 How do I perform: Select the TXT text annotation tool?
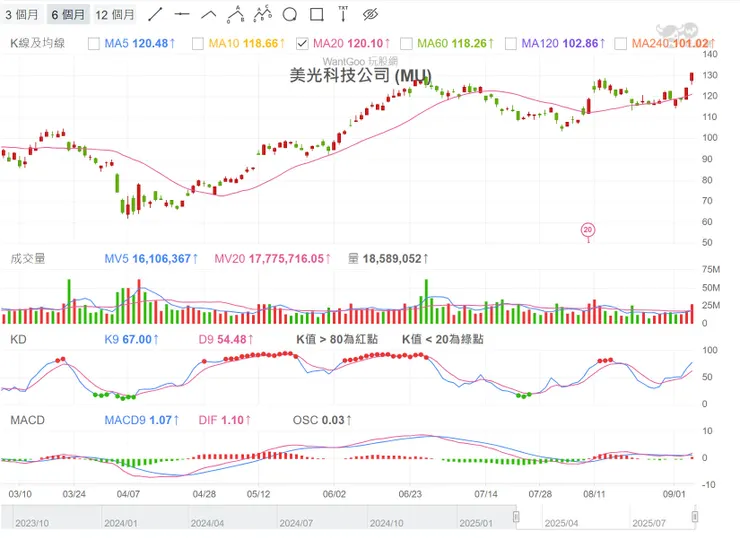pyautogui.click(x=343, y=14)
